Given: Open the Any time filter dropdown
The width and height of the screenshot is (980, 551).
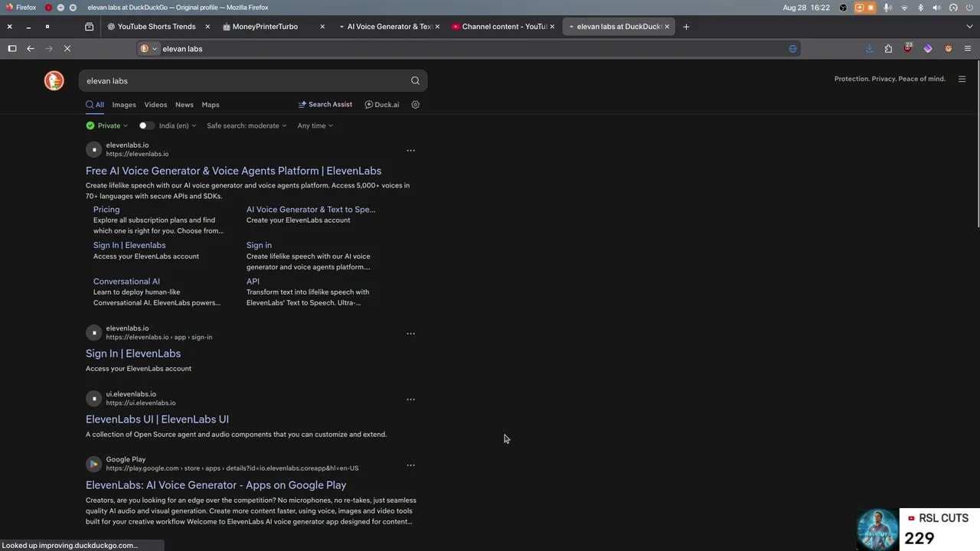Looking at the screenshot, I should 315,126.
